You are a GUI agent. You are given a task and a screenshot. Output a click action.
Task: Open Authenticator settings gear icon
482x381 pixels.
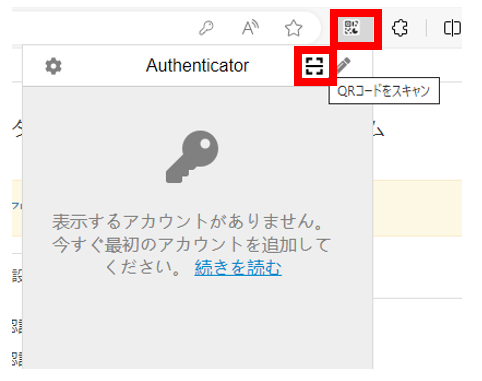tap(53, 66)
